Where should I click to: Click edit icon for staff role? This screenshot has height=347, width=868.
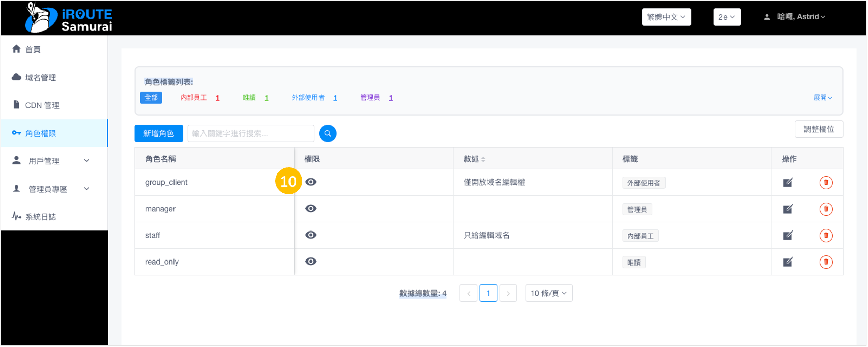(788, 236)
